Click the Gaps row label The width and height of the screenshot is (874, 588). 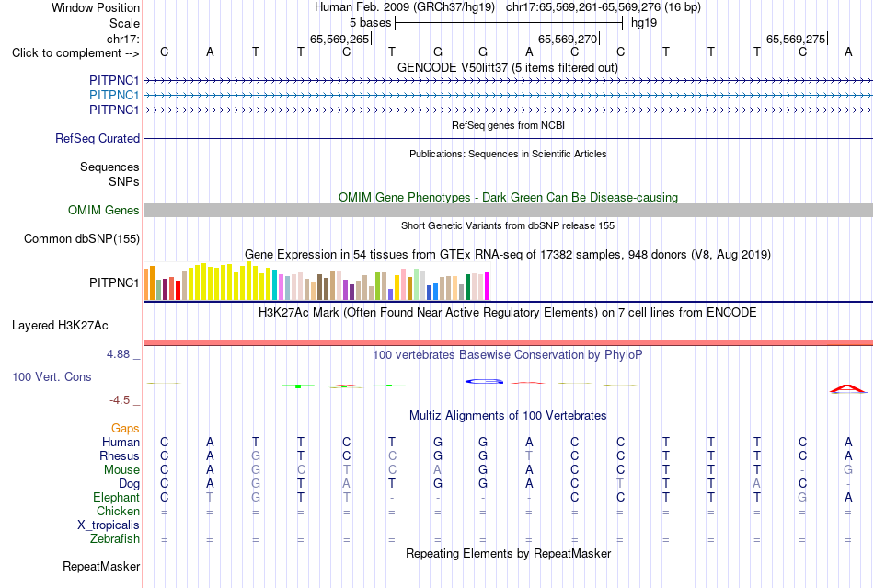point(125,428)
